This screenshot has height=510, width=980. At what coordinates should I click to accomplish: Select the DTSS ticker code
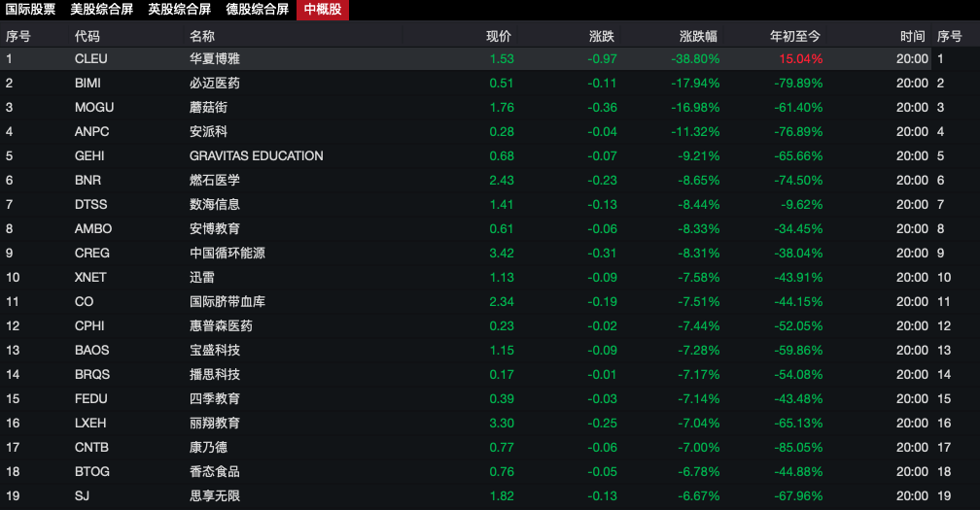[x=90, y=205]
